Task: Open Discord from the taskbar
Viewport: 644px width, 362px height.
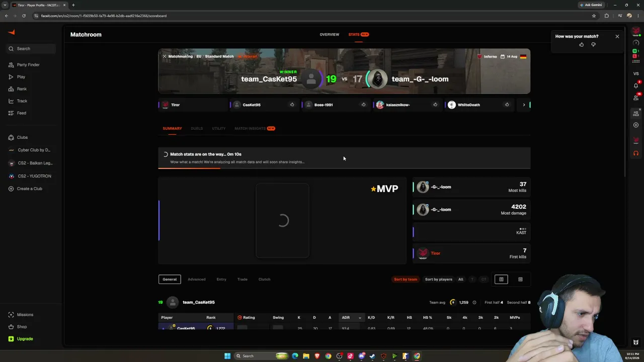Action: pyautogui.click(x=361, y=356)
